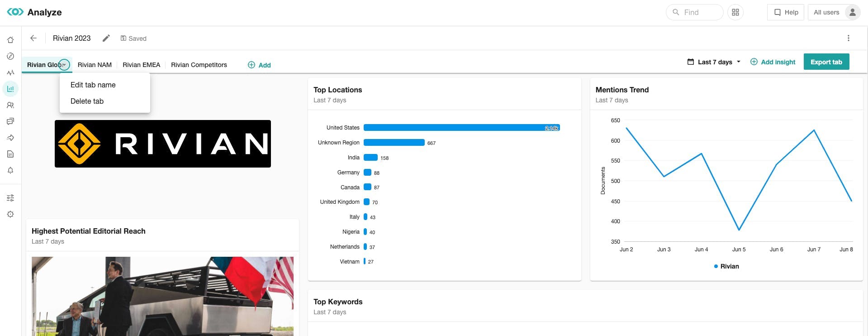Viewport: 868px width, 336px height.
Task: Click the Italy label
Action: [x=355, y=217]
